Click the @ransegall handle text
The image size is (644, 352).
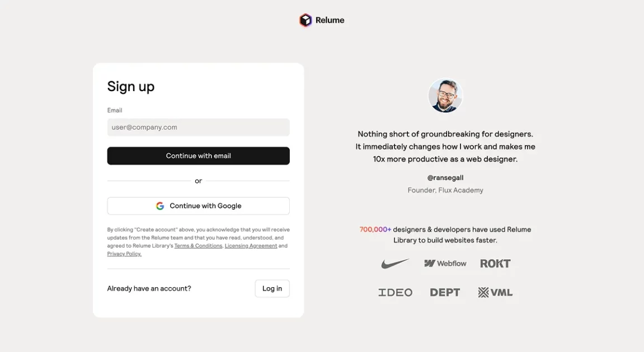pyautogui.click(x=445, y=178)
